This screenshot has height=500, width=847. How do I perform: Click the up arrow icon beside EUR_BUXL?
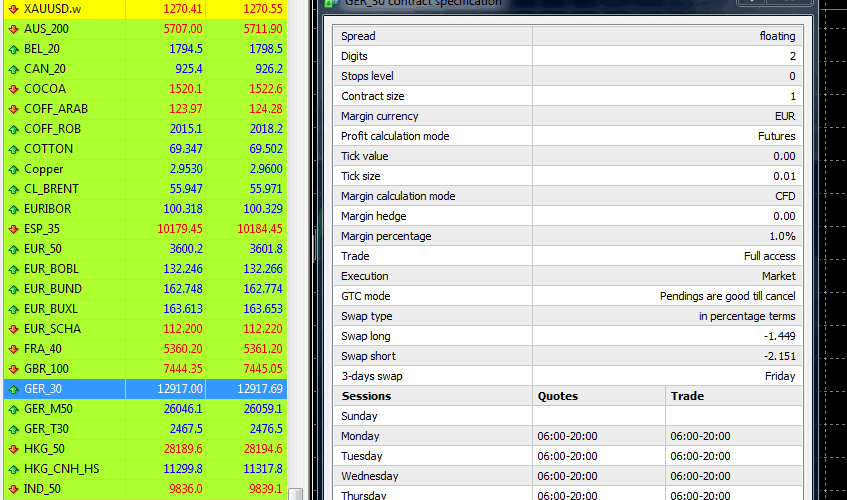pos(14,309)
